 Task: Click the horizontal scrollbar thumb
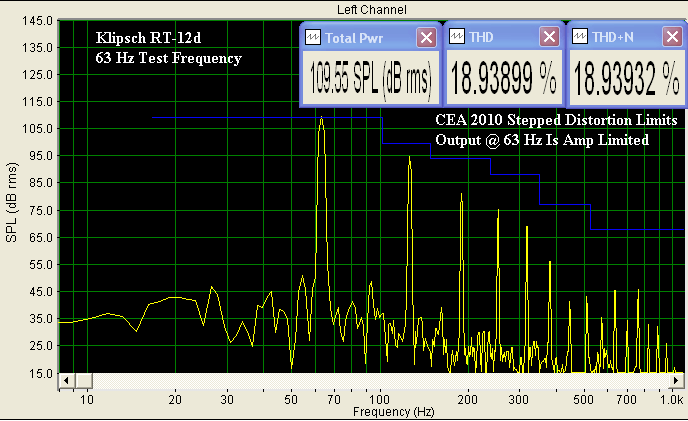click(83, 380)
